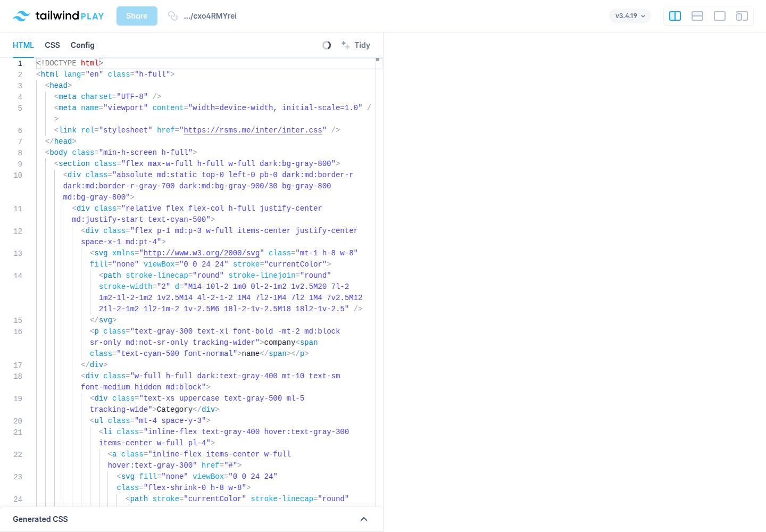The width and height of the screenshot is (766, 532).
Task: Click the closing </svg> tag
Action: coord(103,320)
